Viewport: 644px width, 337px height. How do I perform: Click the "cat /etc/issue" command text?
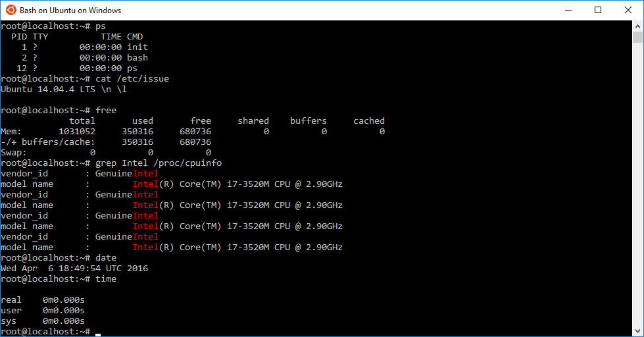[x=132, y=79]
